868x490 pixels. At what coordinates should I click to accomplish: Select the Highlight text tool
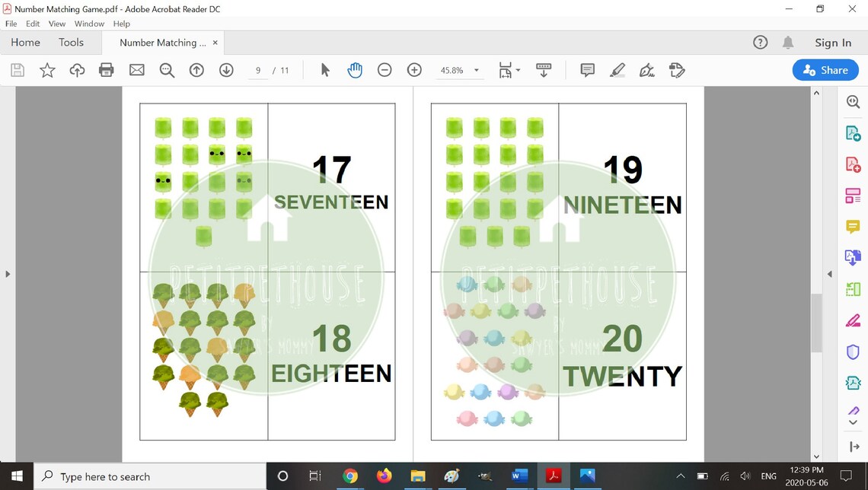pos(617,70)
